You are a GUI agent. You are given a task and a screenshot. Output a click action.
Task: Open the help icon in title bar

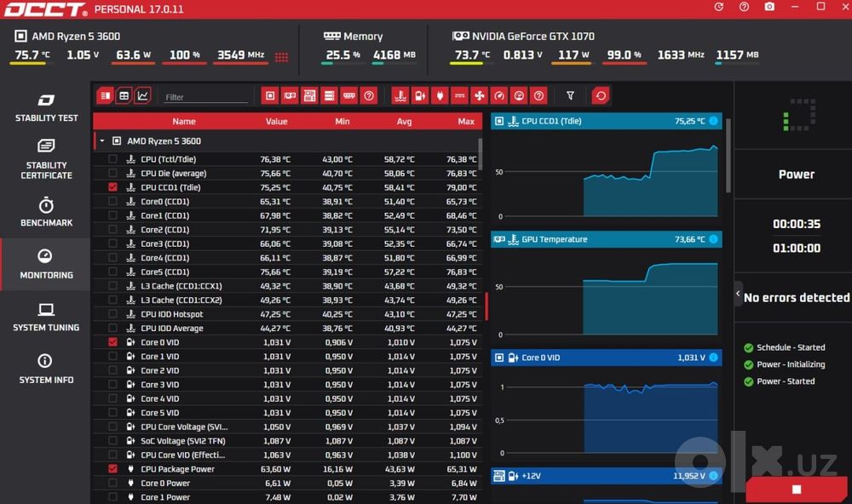[744, 7]
